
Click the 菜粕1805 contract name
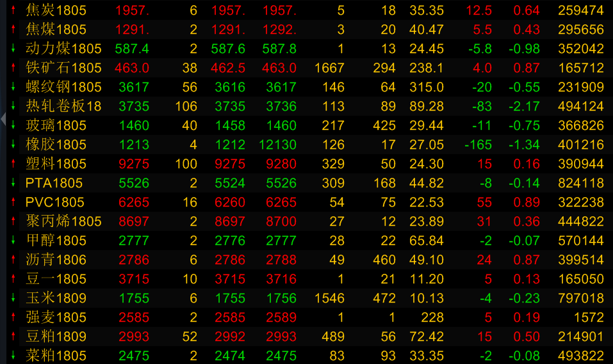(56, 356)
